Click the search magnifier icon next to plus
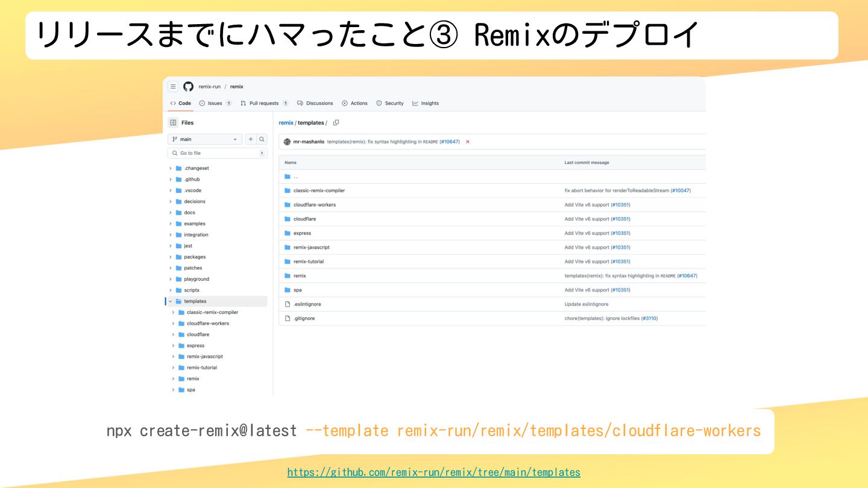 coord(262,139)
